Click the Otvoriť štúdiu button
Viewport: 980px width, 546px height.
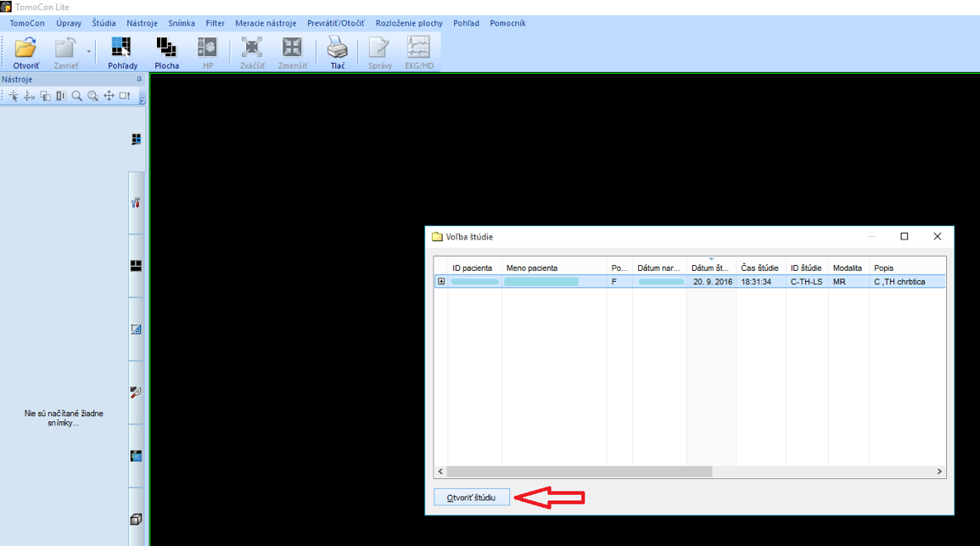tap(472, 497)
